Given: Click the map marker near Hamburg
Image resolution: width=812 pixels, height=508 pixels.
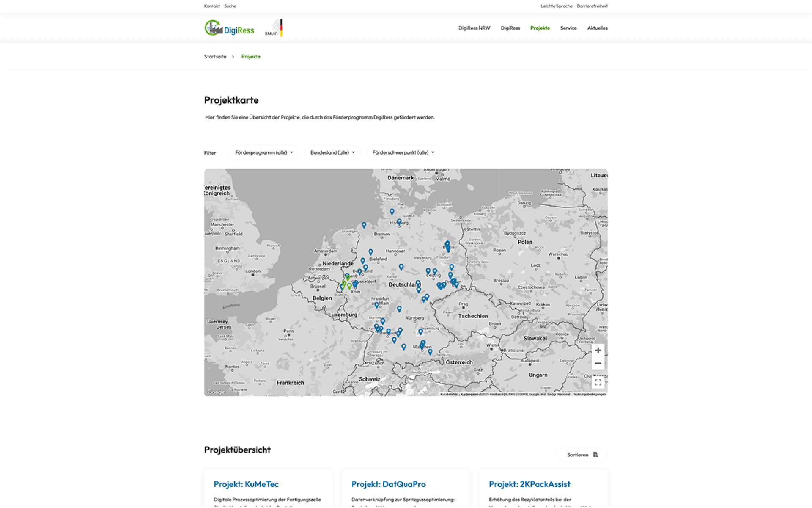Looking at the screenshot, I should [x=399, y=222].
